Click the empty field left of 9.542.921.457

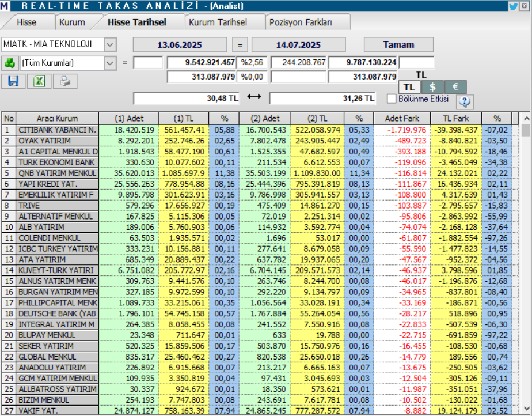(148, 62)
